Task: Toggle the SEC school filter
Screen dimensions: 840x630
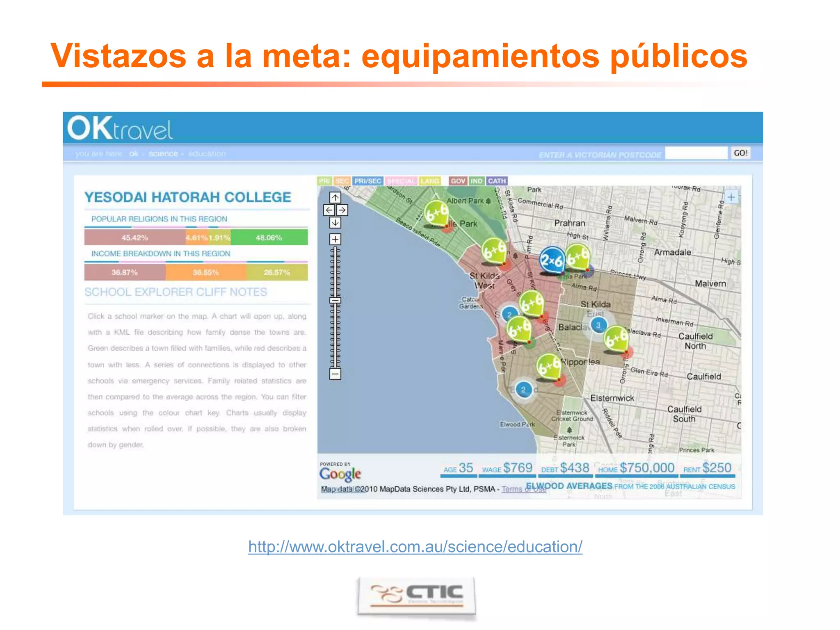Action: [x=342, y=181]
